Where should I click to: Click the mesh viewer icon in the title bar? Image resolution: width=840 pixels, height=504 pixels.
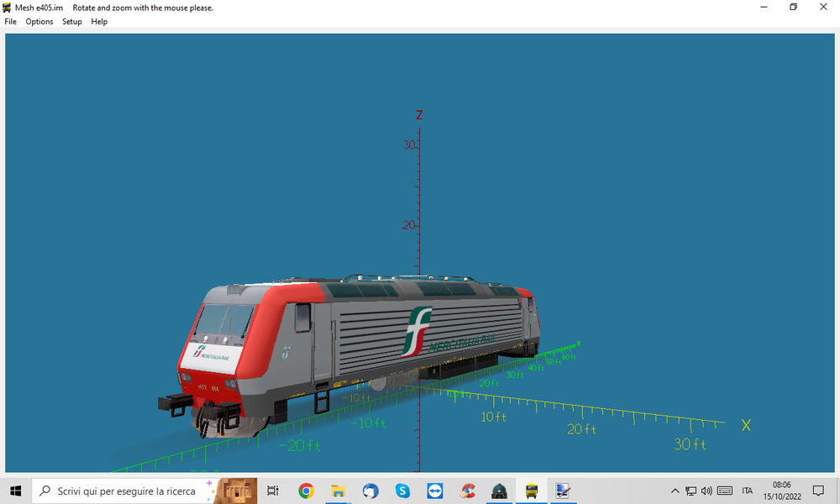coord(7,8)
